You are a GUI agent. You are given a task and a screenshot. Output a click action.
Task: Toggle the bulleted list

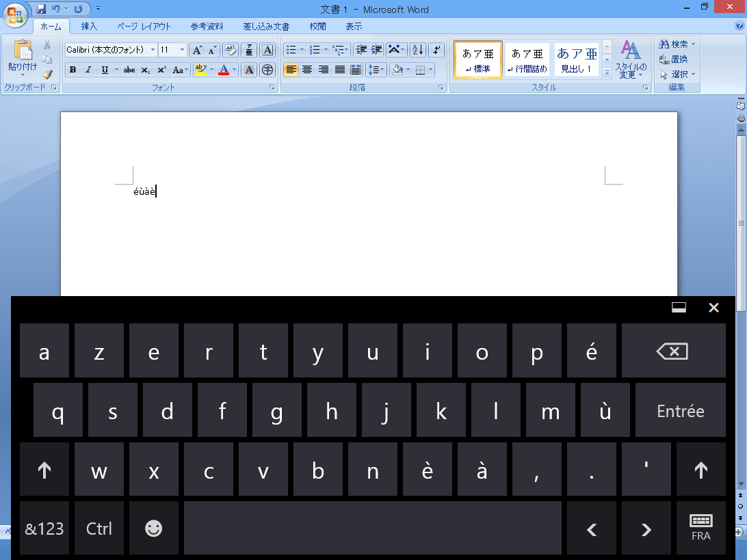click(291, 49)
